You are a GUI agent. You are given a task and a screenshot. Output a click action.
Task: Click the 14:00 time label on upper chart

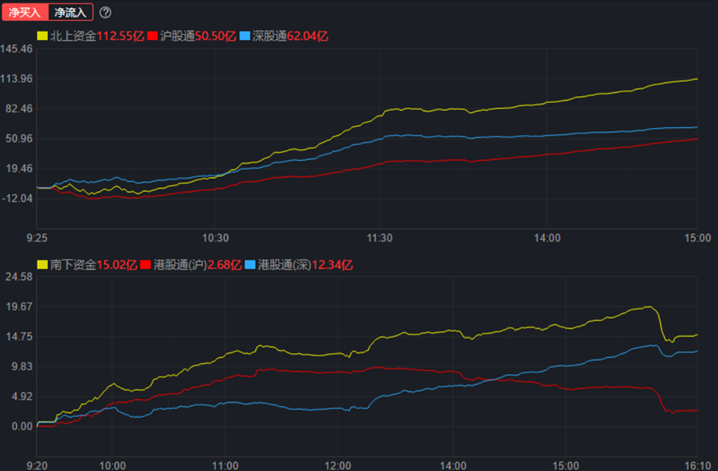pyautogui.click(x=547, y=238)
